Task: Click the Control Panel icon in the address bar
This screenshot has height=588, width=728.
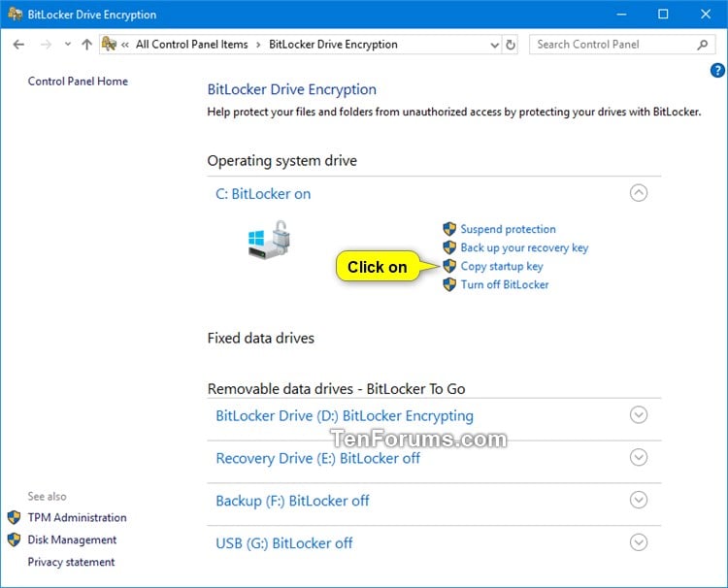Action: (109, 44)
